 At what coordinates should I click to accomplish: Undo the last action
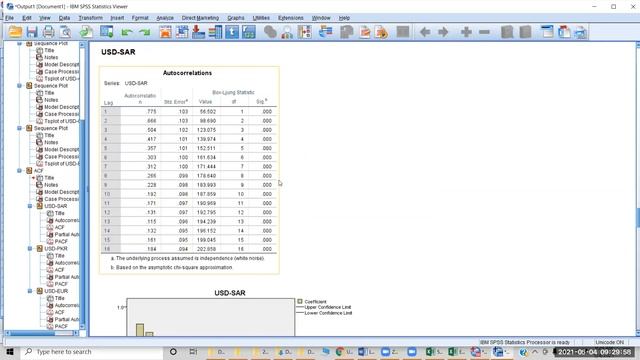pos(127,32)
